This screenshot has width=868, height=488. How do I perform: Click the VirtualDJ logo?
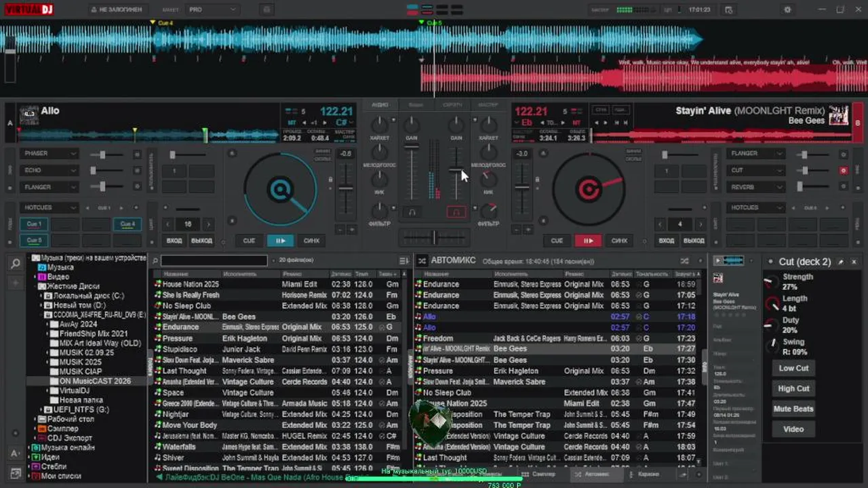29,9
